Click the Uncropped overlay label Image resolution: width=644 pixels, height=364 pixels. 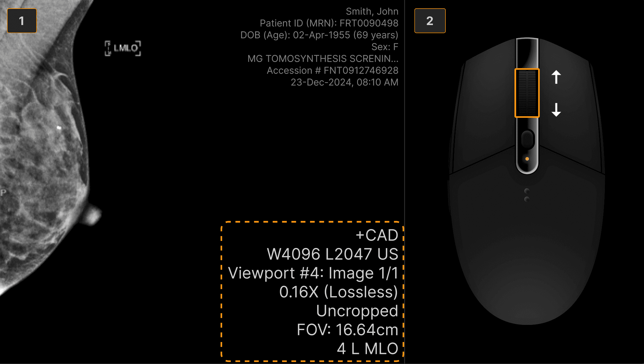pos(357,311)
